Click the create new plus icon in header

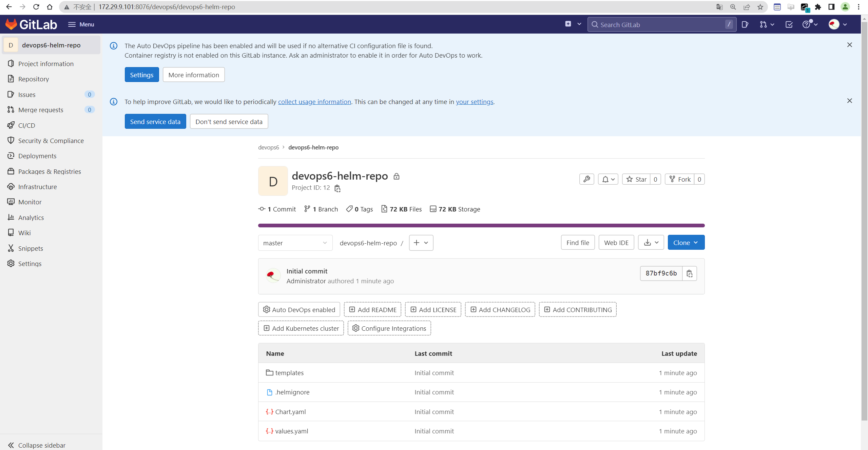(x=568, y=24)
